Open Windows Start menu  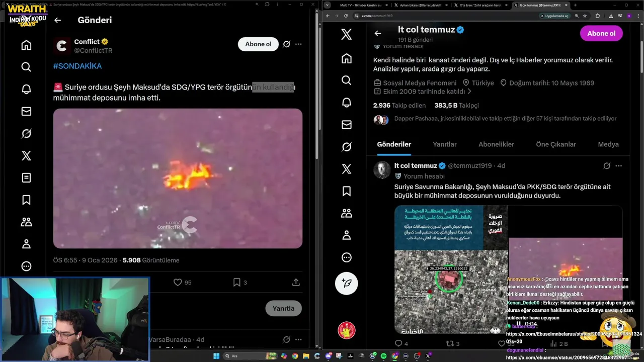point(216,356)
